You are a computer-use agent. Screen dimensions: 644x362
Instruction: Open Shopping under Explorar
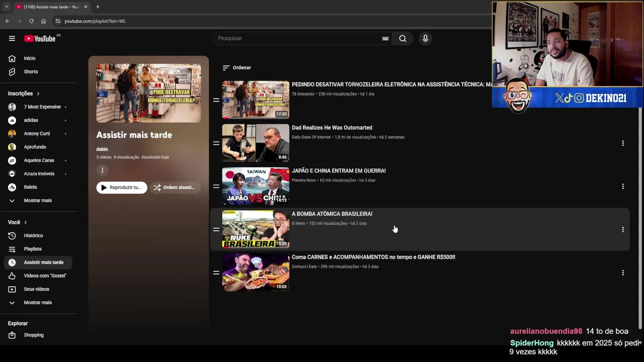(38, 335)
